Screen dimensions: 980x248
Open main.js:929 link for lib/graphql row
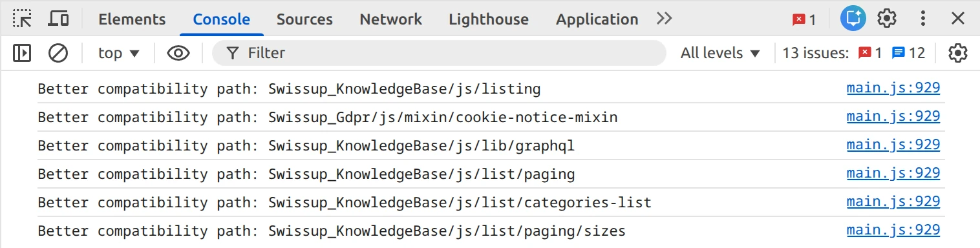click(x=893, y=145)
